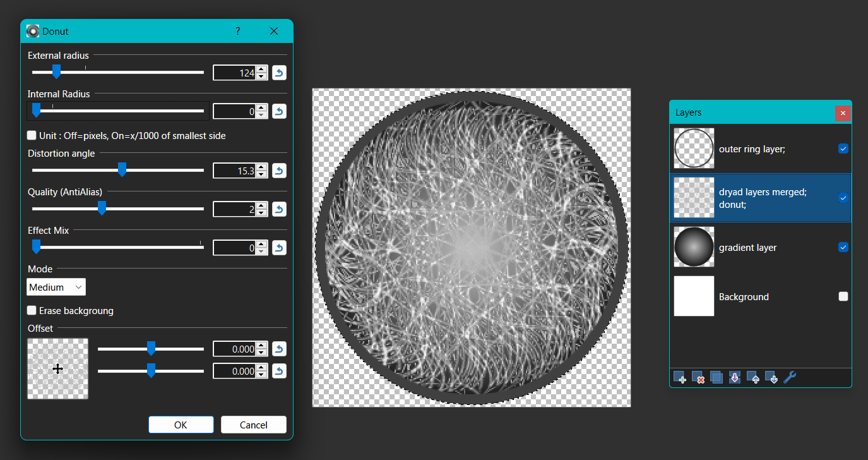The width and height of the screenshot is (868, 460).
Task: Decrease the second Offset value by one step
Action: [262, 375]
